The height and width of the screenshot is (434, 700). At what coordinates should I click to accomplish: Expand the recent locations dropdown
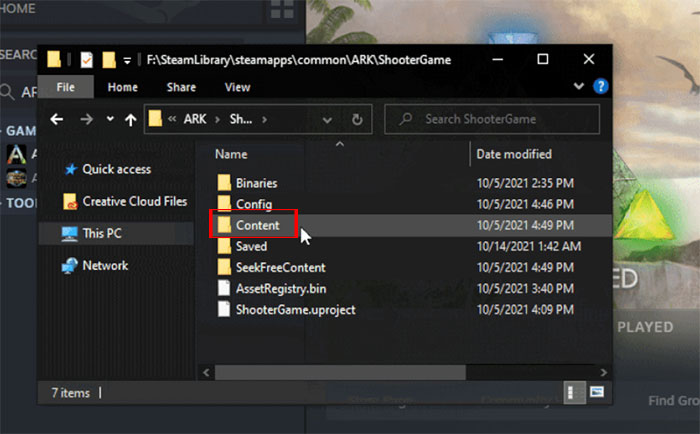[107, 120]
